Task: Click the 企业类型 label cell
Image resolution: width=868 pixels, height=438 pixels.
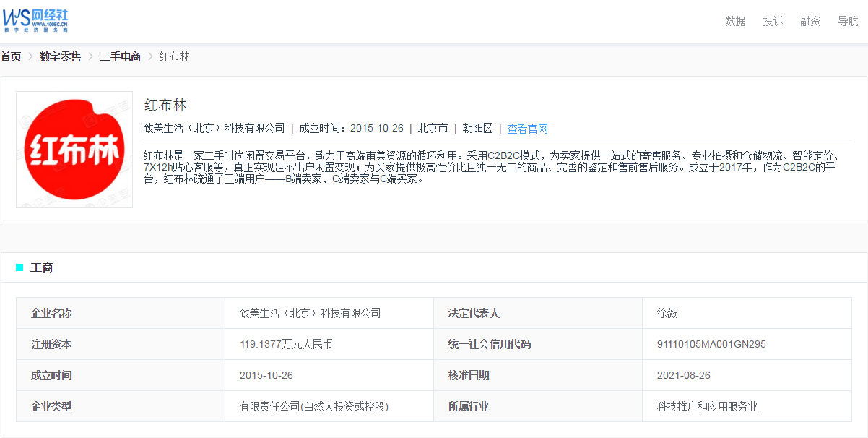Action: pos(121,406)
